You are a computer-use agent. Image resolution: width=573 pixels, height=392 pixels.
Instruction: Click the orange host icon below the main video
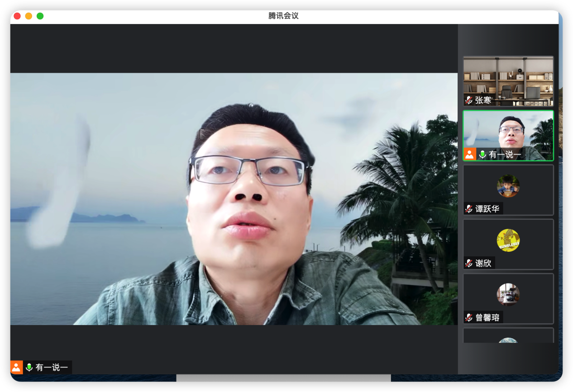[x=16, y=367]
